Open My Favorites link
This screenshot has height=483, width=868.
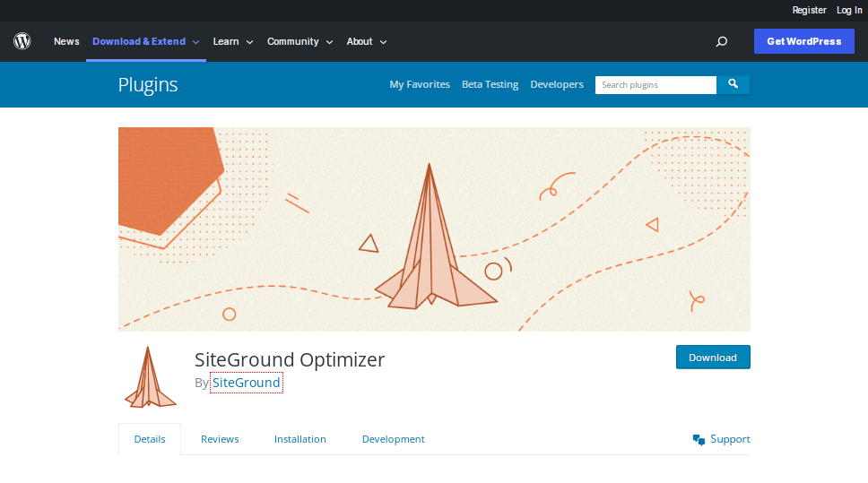point(420,84)
